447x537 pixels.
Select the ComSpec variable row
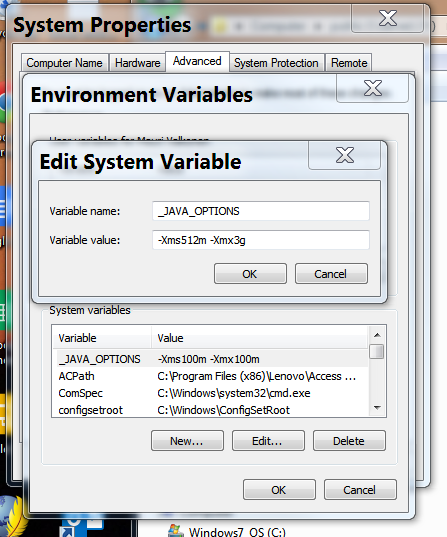click(x=210, y=393)
